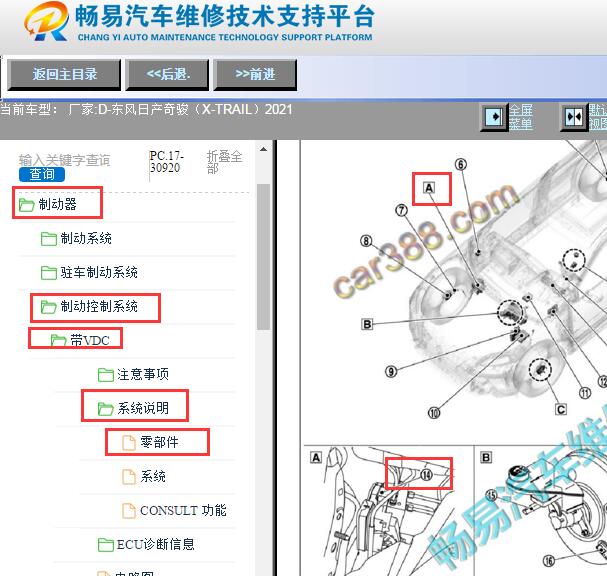Click the current vehicle model text

coord(146,110)
